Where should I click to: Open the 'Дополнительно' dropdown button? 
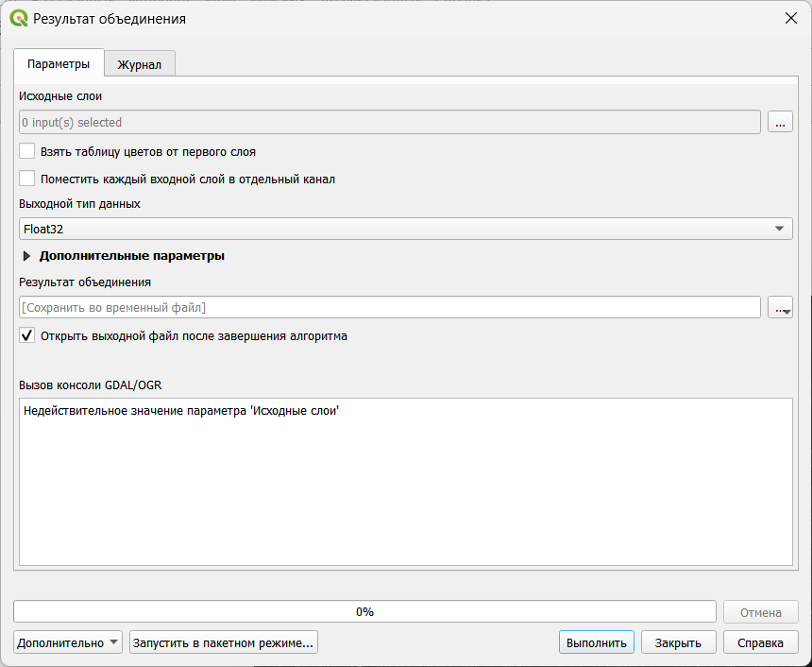[x=69, y=642]
